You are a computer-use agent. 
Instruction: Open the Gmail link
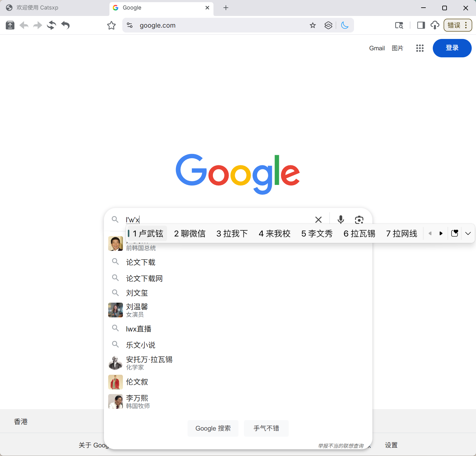click(x=377, y=48)
